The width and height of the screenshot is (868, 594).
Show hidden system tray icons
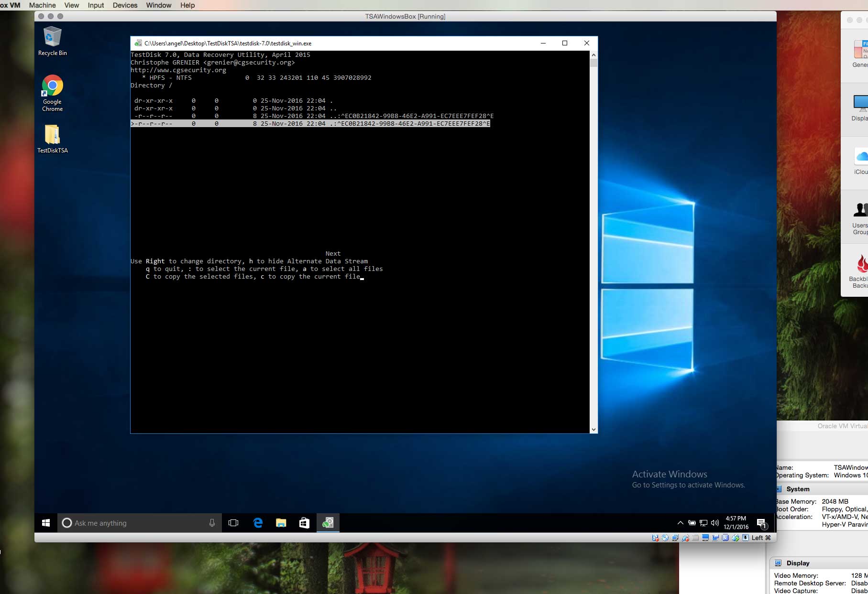680,523
